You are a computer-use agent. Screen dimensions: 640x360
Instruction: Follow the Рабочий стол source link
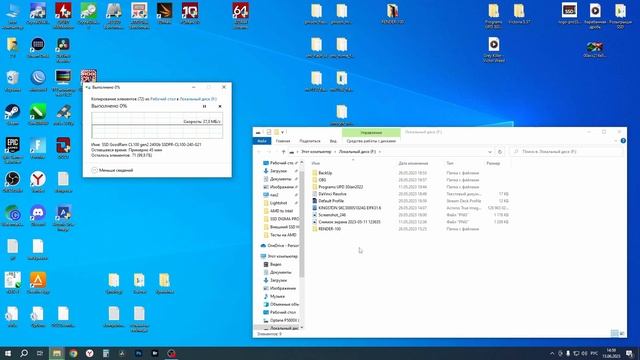click(163, 99)
